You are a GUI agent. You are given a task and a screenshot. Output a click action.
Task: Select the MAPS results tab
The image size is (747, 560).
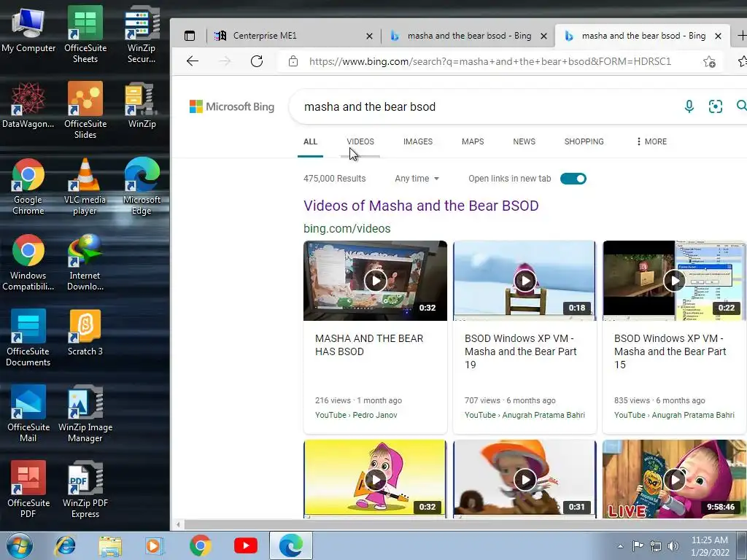(x=473, y=141)
